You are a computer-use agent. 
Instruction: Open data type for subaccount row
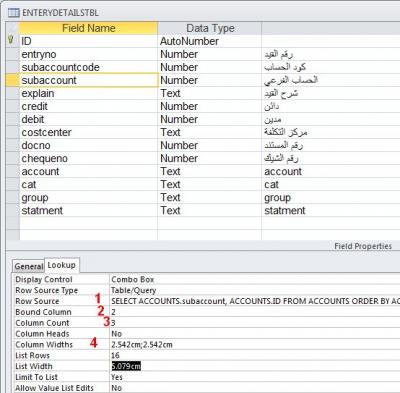tap(210, 80)
